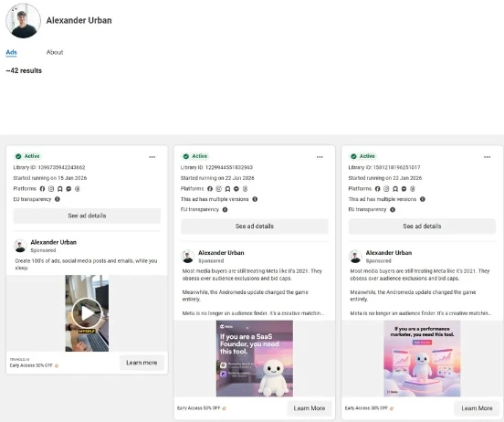Switch to the About tab
This screenshot has width=504, height=422.
point(55,52)
